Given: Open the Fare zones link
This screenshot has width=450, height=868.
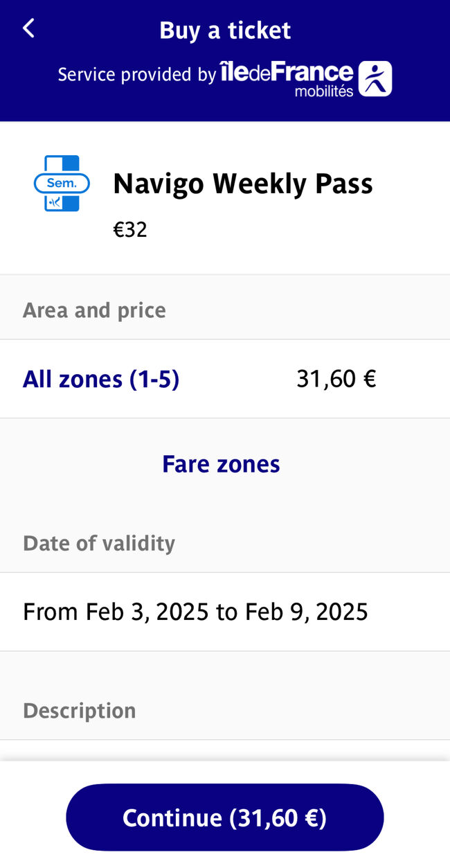Looking at the screenshot, I should tap(221, 463).
